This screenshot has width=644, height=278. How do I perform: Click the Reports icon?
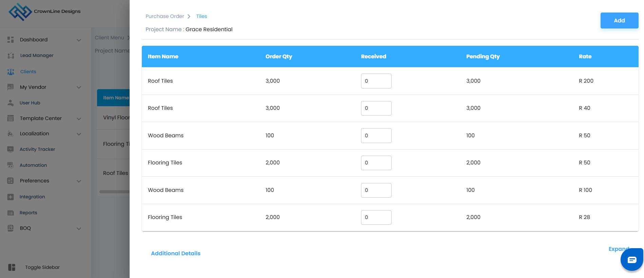pos(11,213)
